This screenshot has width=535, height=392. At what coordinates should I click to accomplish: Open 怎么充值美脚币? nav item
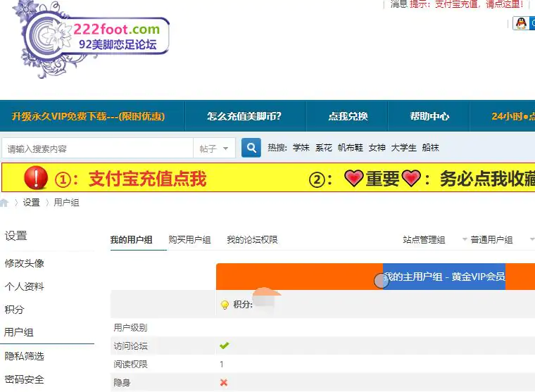coord(244,116)
